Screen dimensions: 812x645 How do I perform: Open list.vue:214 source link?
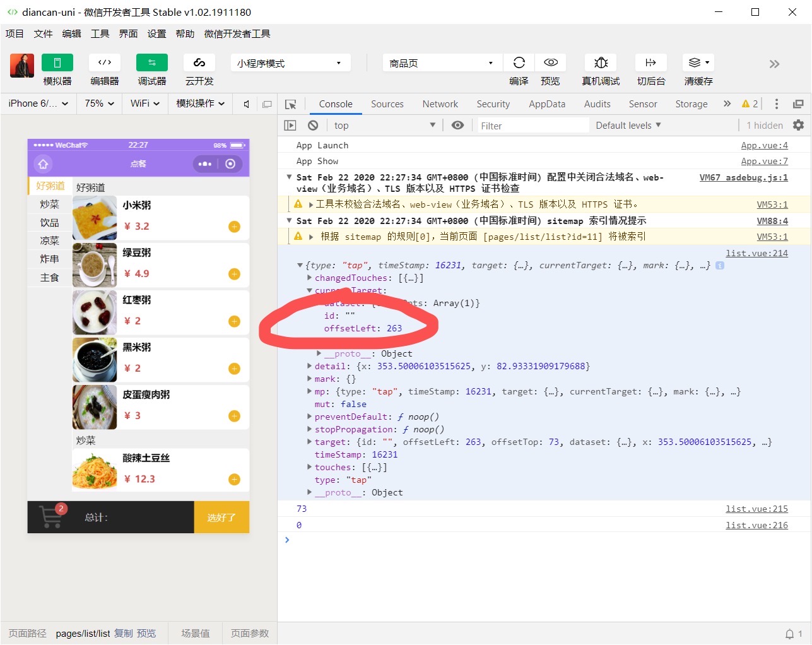pyautogui.click(x=756, y=253)
